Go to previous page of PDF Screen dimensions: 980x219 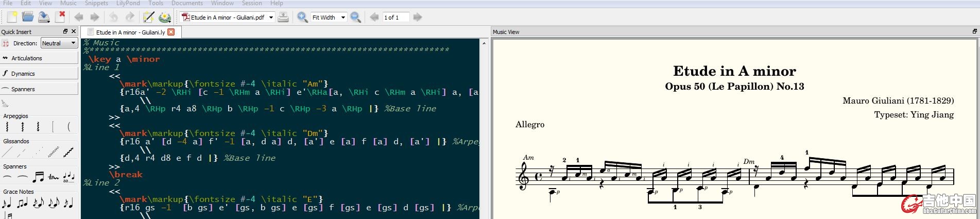click(x=374, y=17)
